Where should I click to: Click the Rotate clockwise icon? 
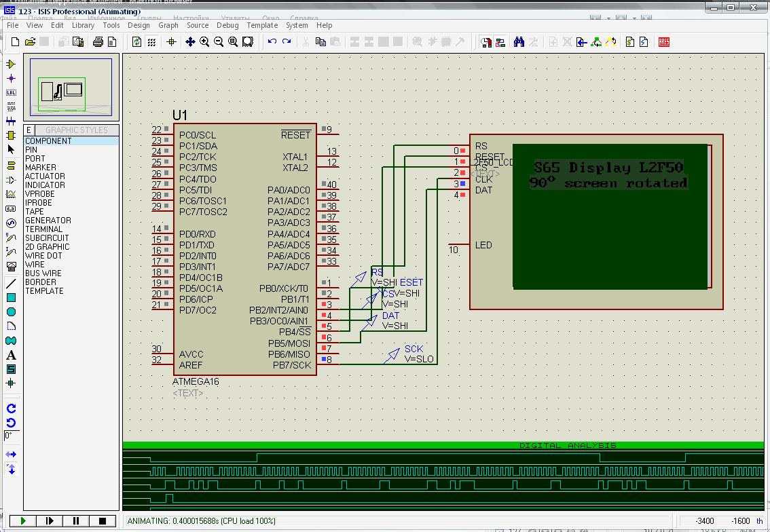click(11, 408)
